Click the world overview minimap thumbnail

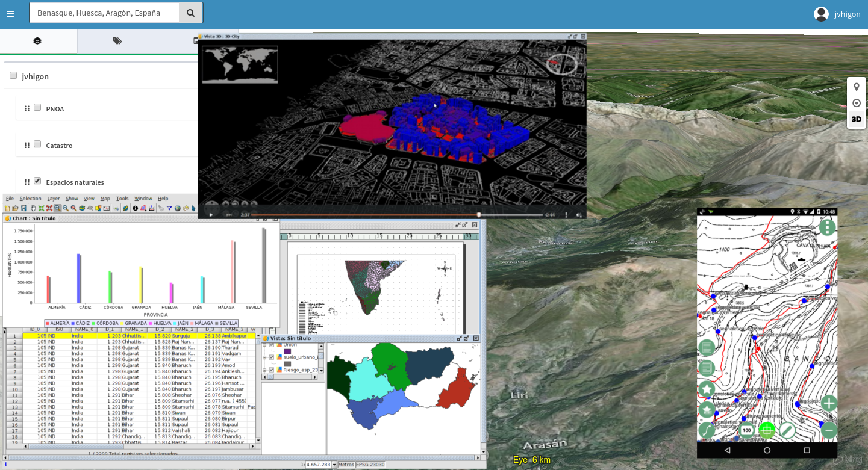pos(239,64)
